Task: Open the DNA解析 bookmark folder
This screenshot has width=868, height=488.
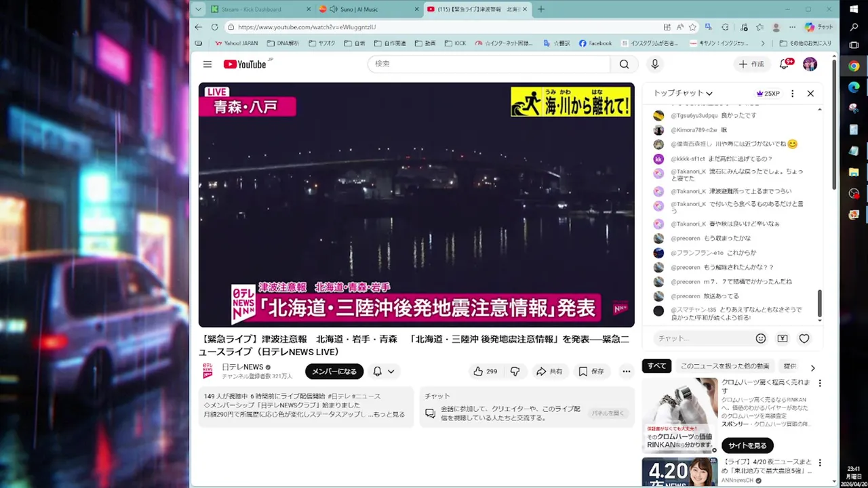Action: (283, 43)
